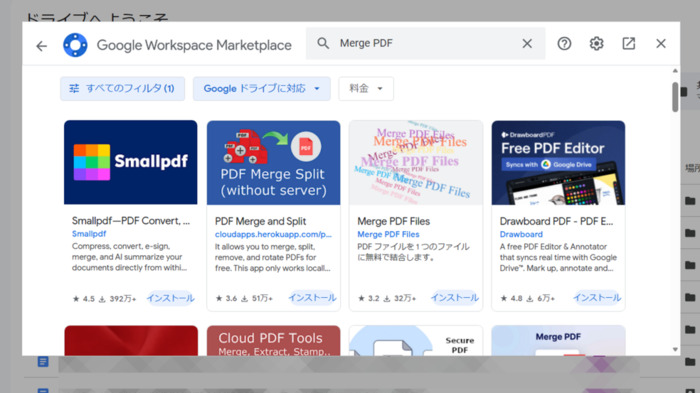
Task: Click the Merge PDF Files title
Action: click(x=393, y=221)
